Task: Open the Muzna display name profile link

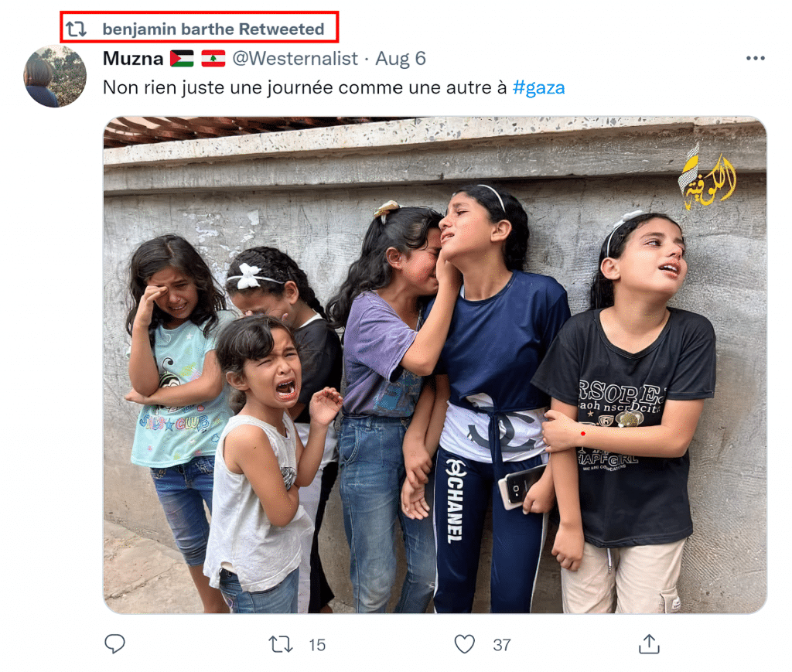Action: click(133, 59)
